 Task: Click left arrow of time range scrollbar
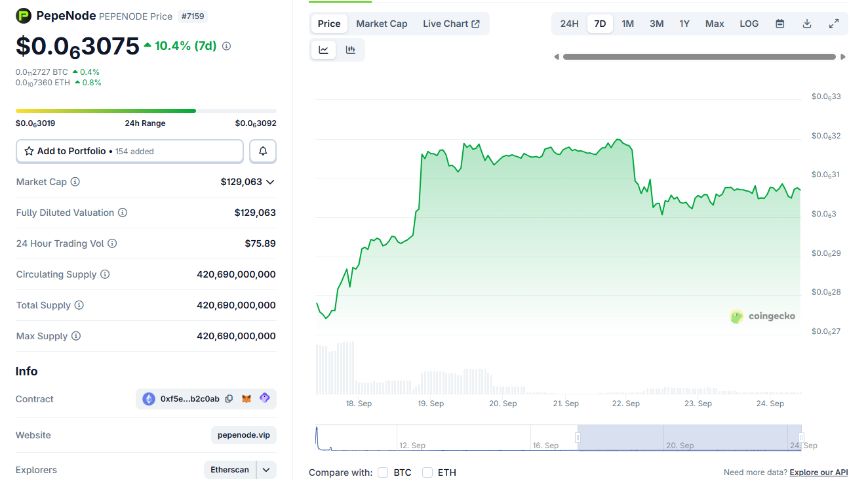[x=557, y=57]
